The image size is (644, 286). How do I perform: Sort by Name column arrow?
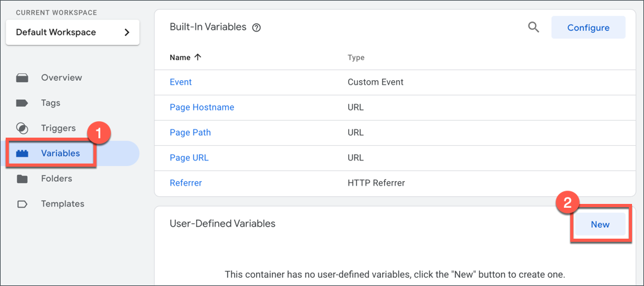point(198,57)
